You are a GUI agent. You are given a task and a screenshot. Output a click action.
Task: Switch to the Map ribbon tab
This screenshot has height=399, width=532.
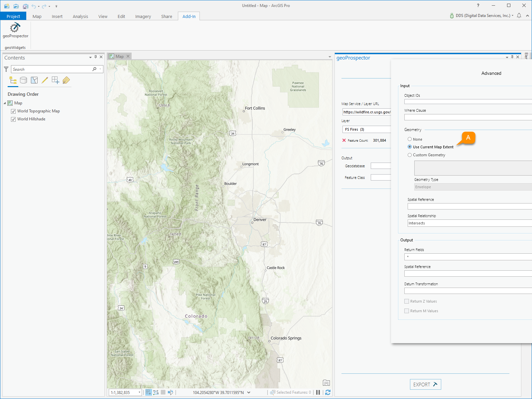click(x=37, y=16)
